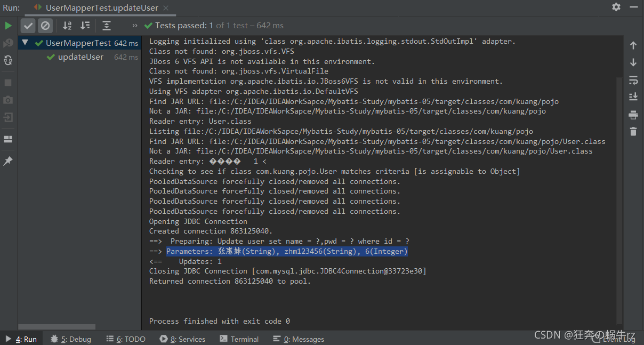Jump up the stack trace arrow
This screenshot has height=345, width=644.
click(633, 45)
